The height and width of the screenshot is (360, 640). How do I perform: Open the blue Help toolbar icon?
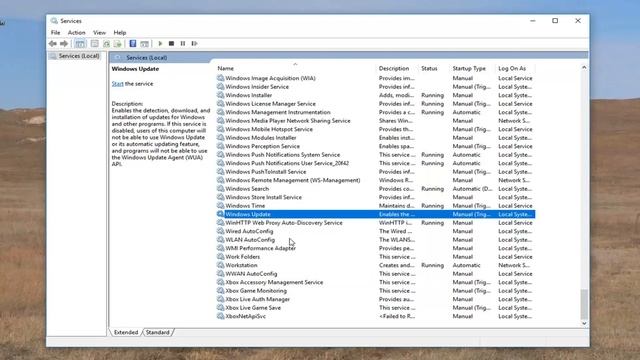point(133,44)
